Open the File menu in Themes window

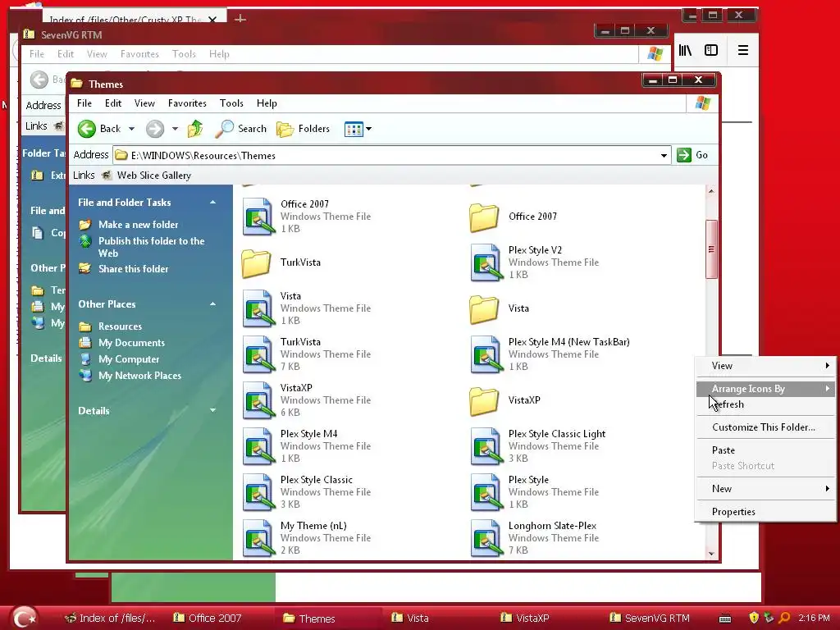(84, 103)
